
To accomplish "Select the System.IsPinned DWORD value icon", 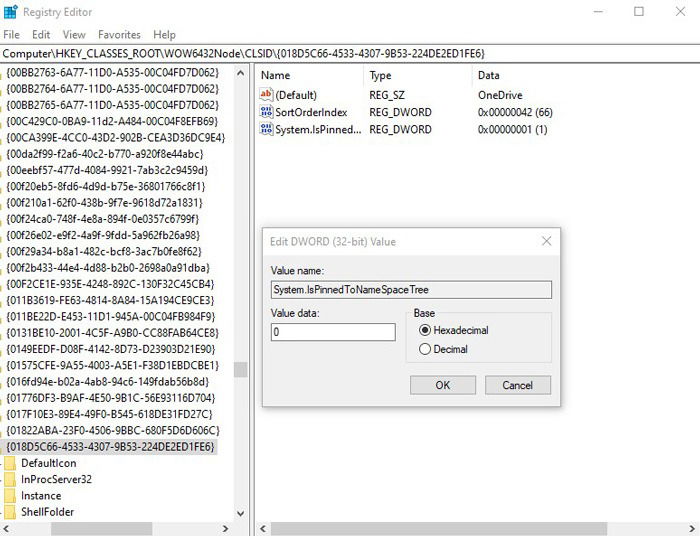I will click(x=266, y=129).
